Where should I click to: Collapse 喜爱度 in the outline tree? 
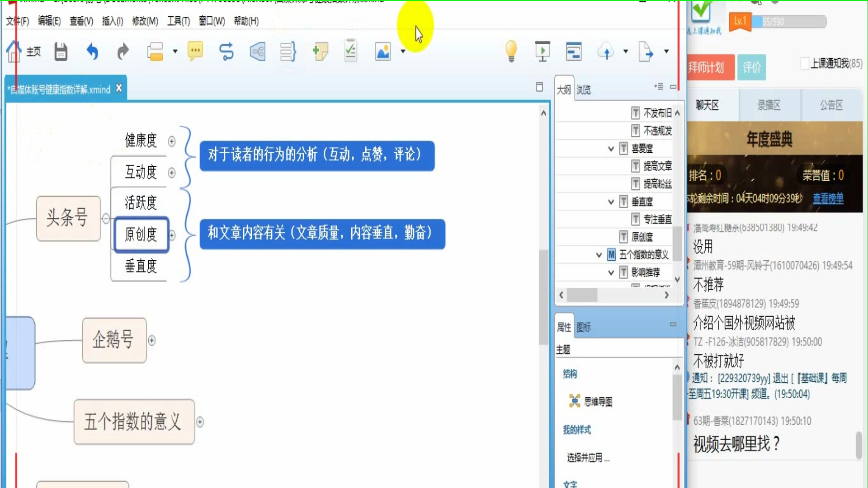[611, 149]
